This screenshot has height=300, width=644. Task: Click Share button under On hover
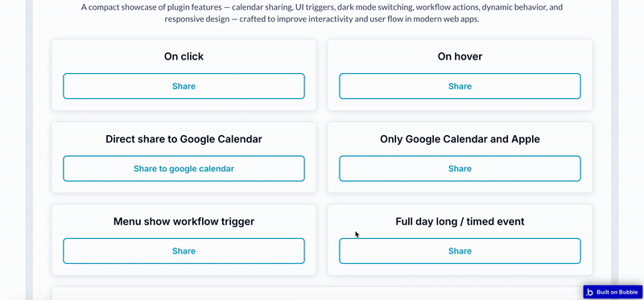[x=460, y=86]
